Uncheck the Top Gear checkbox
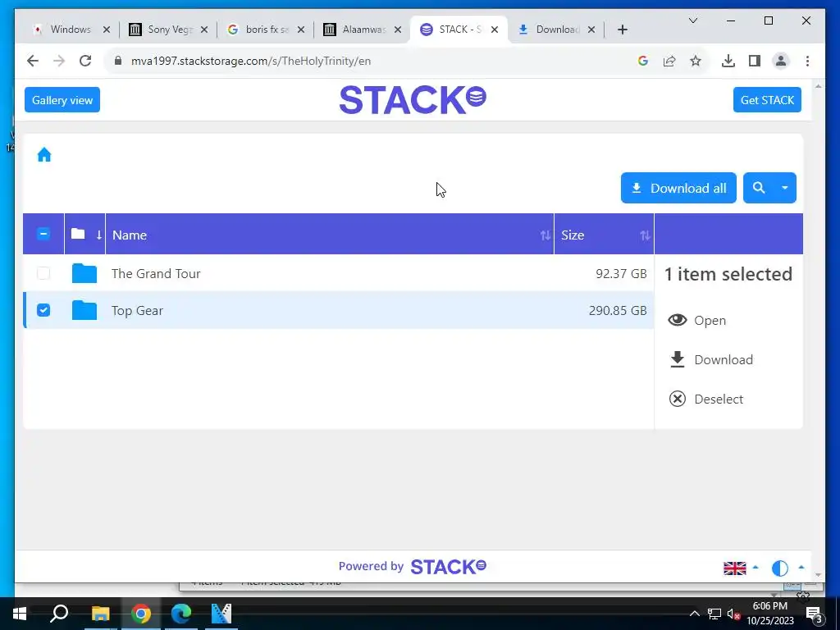This screenshot has width=840, height=630. tap(43, 310)
